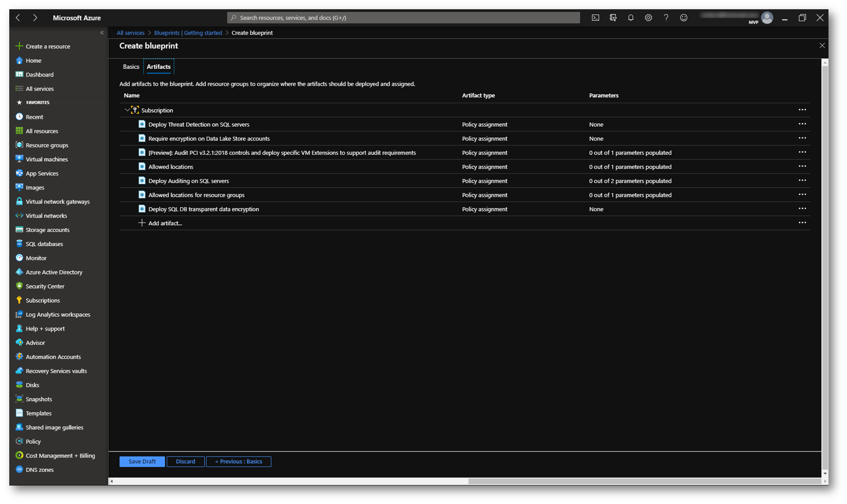Open Log Analytics workspaces in sidebar
Viewport: 847px width, 504px height.
pos(53,314)
